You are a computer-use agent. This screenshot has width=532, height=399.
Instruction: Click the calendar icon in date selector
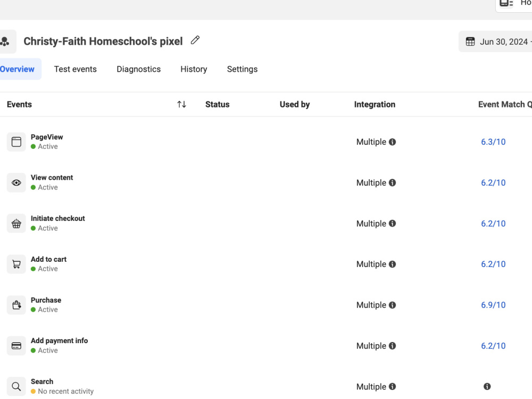[x=470, y=41]
